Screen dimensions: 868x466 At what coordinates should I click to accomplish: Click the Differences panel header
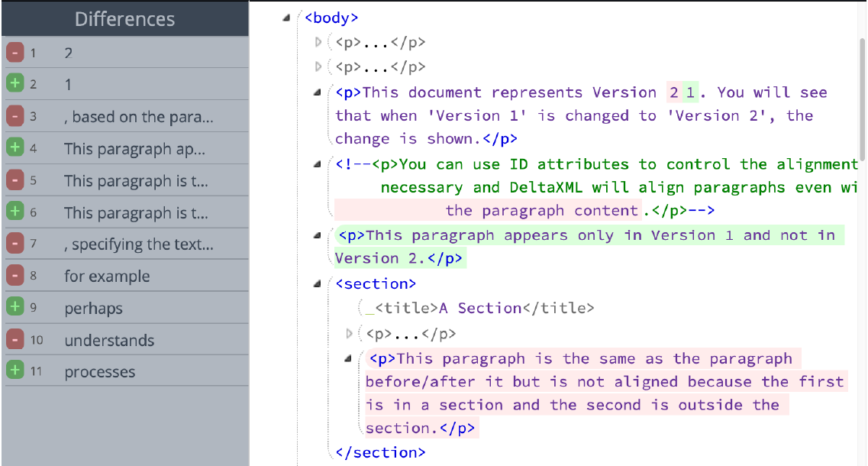click(124, 18)
